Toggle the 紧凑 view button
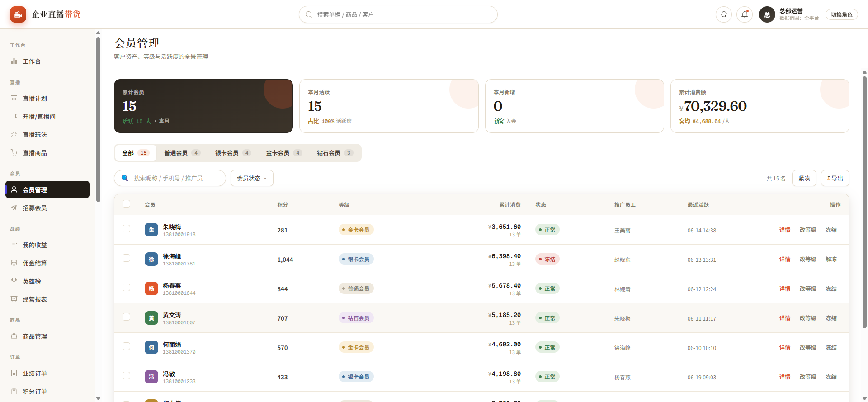The height and width of the screenshot is (402, 868). 804,178
